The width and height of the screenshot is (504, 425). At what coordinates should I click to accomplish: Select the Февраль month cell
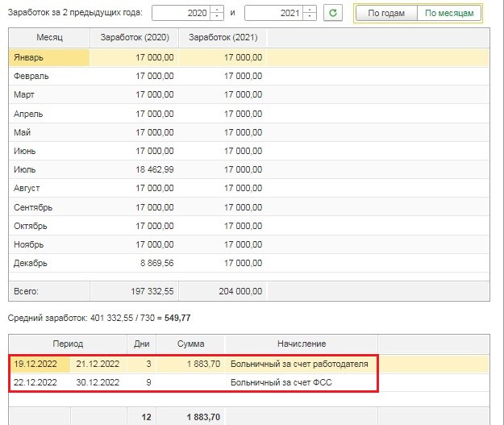49,76
